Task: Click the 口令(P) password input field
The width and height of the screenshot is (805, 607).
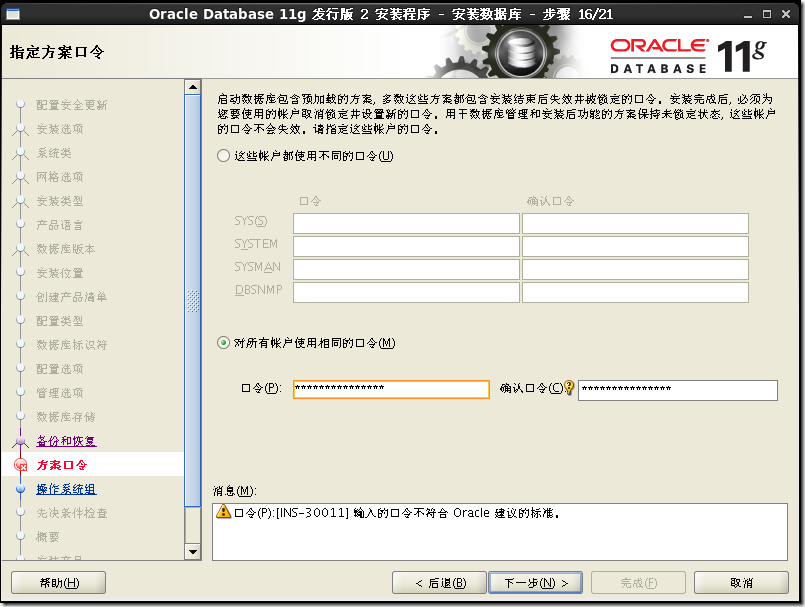Action: pos(391,389)
